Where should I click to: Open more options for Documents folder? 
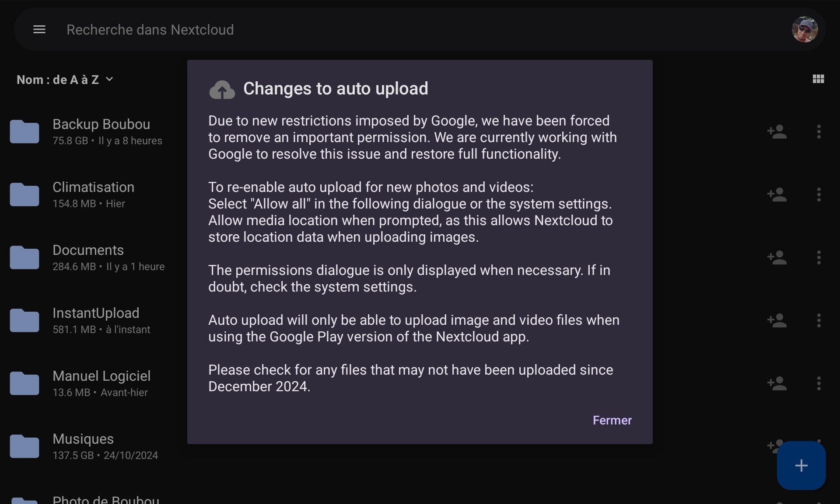819,257
